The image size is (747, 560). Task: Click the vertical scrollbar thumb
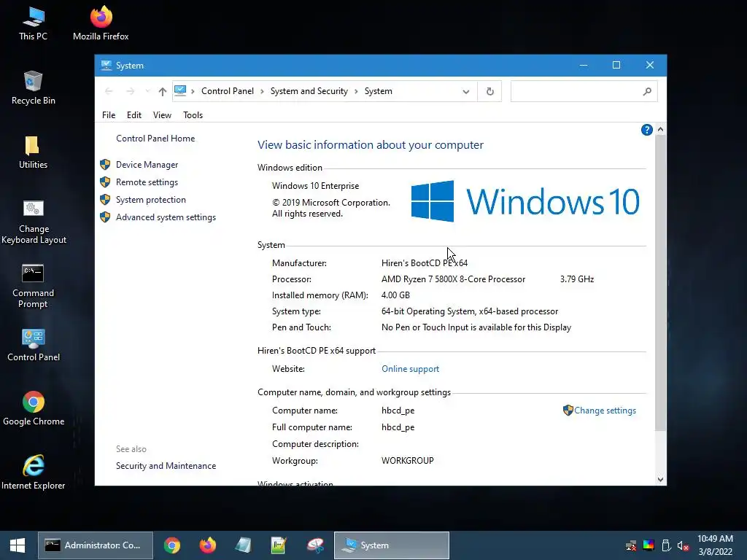click(660, 283)
